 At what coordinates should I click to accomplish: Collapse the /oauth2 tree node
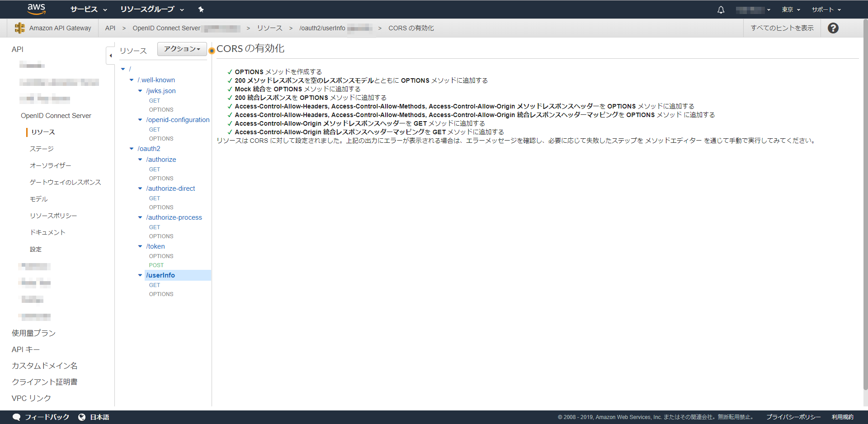click(132, 149)
